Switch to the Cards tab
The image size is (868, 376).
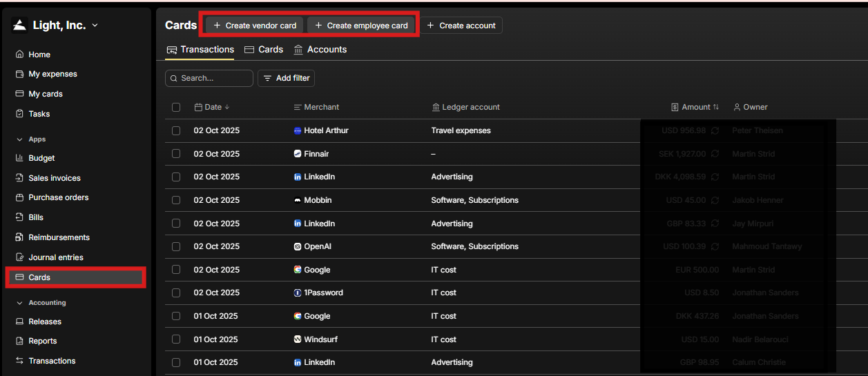pos(264,50)
